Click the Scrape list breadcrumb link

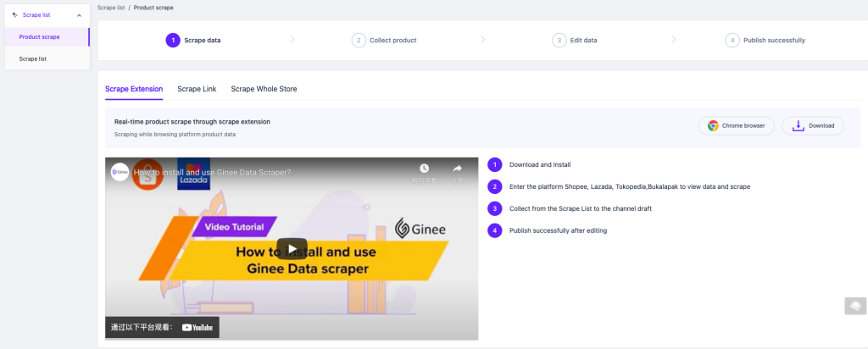click(x=111, y=8)
